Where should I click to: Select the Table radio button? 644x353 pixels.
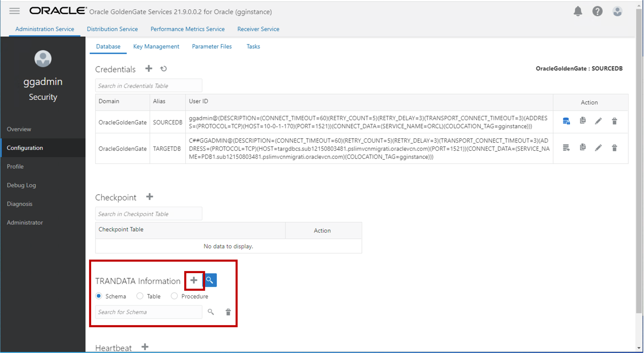pos(139,296)
